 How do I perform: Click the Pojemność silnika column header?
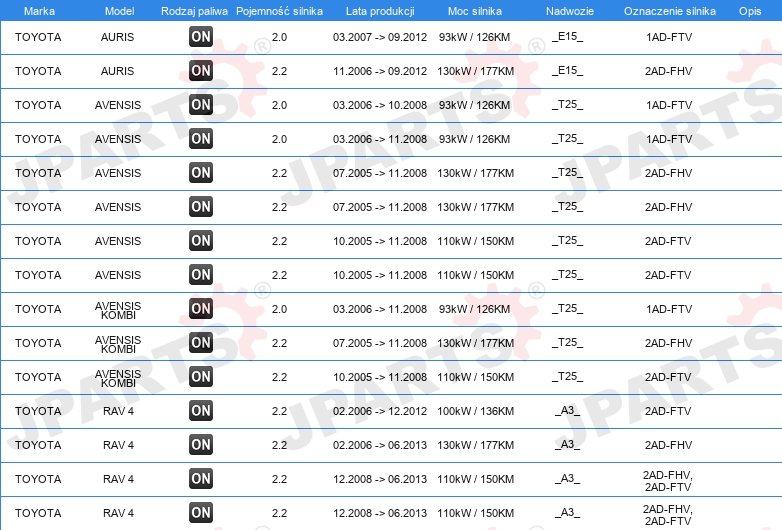(279, 11)
